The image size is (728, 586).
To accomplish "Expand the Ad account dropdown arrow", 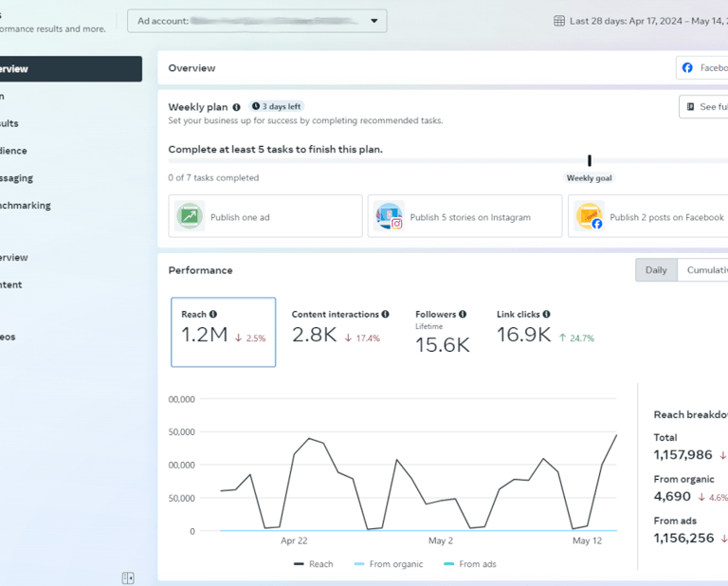I will (x=374, y=21).
